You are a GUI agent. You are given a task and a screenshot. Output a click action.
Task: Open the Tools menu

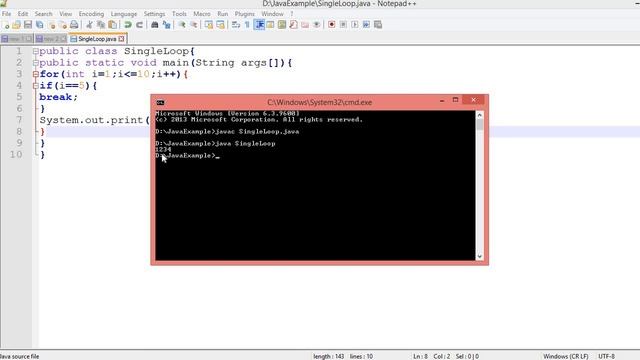pyautogui.click(x=179, y=14)
